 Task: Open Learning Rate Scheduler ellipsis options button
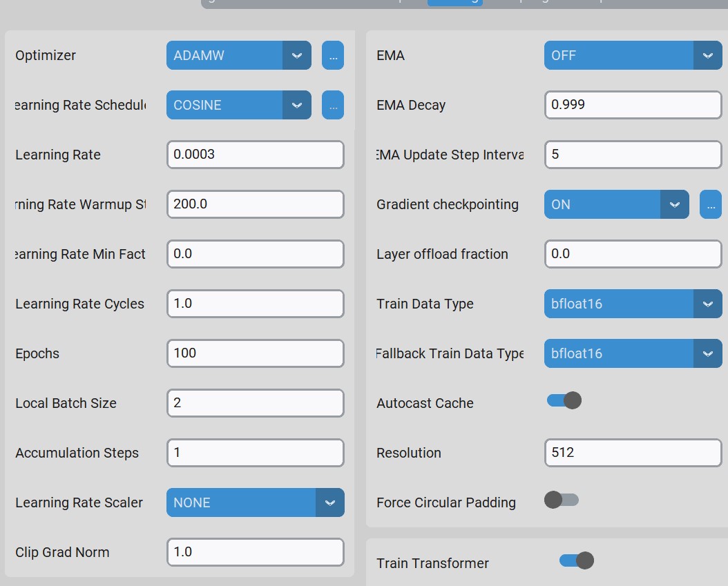coord(332,105)
